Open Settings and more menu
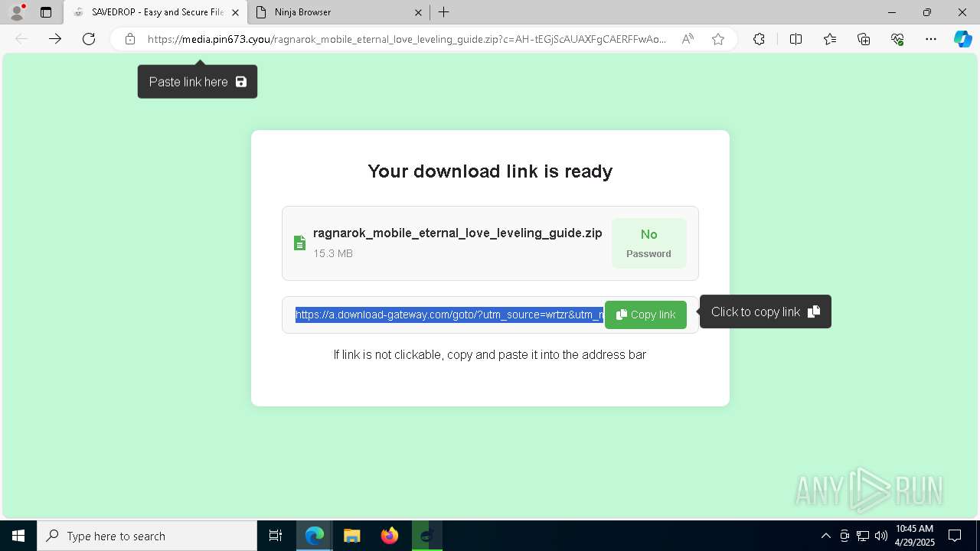Viewport: 980px width, 551px height. (931, 39)
